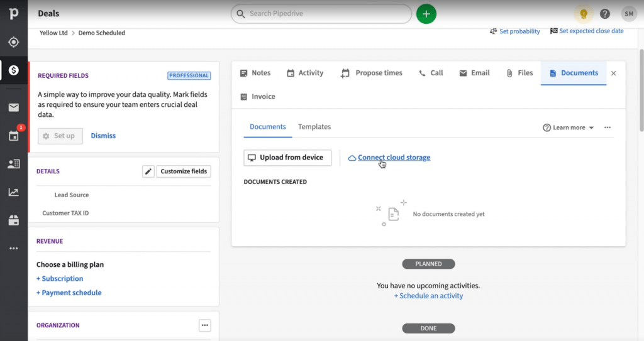Click the green plus quick-add button
This screenshot has width=644, height=341.
(426, 14)
